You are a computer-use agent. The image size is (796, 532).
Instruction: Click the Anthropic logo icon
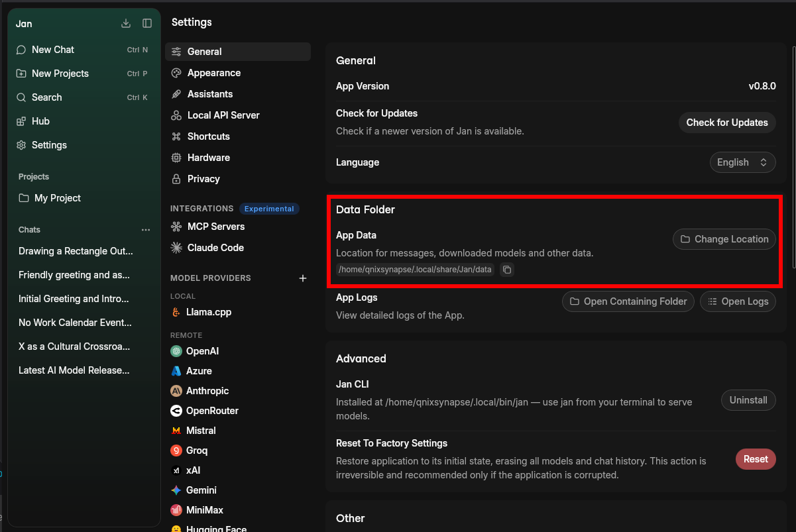[x=176, y=391]
